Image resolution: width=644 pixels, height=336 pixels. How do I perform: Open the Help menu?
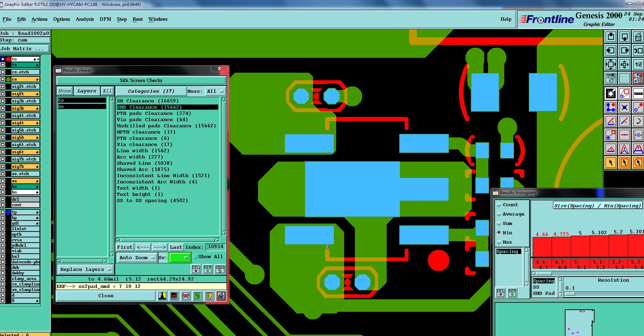pyautogui.click(x=506, y=19)
